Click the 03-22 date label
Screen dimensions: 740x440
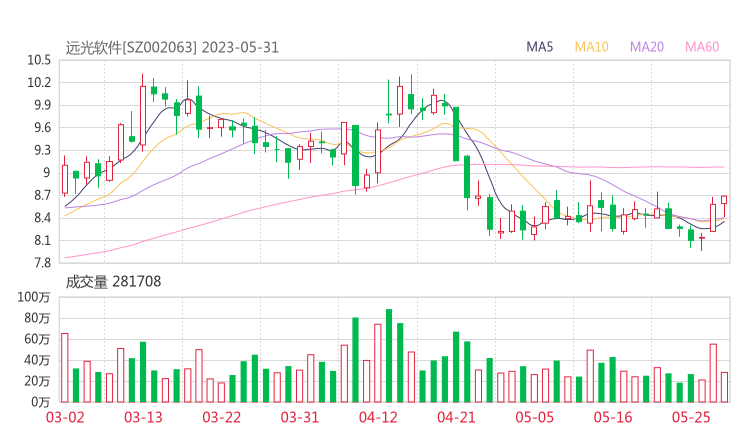tap(221, 417)
